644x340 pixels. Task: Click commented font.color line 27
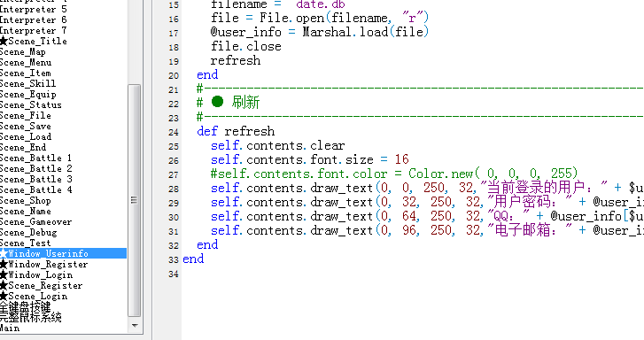(x=394, y=174)
